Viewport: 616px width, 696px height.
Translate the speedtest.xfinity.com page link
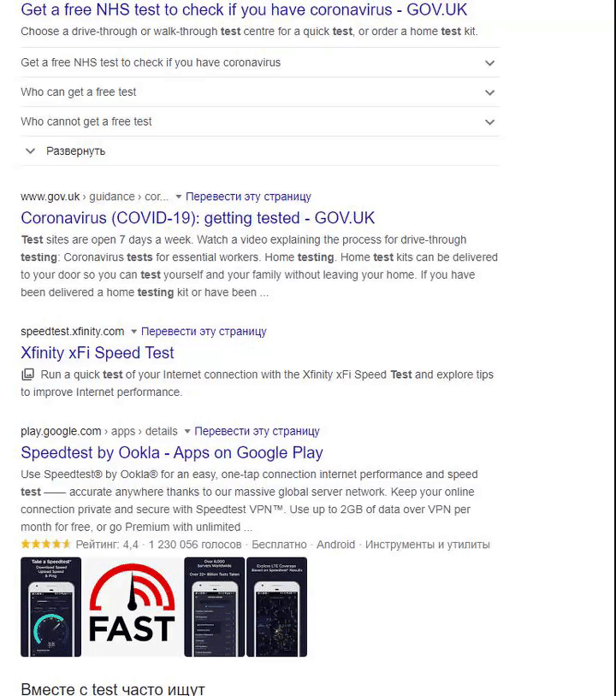204,332
